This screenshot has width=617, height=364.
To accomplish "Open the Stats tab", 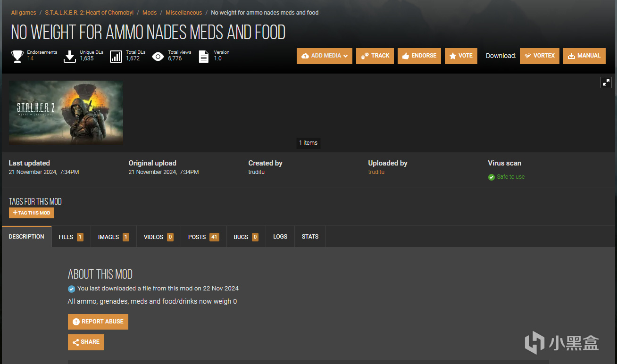I will coord(310,237).
